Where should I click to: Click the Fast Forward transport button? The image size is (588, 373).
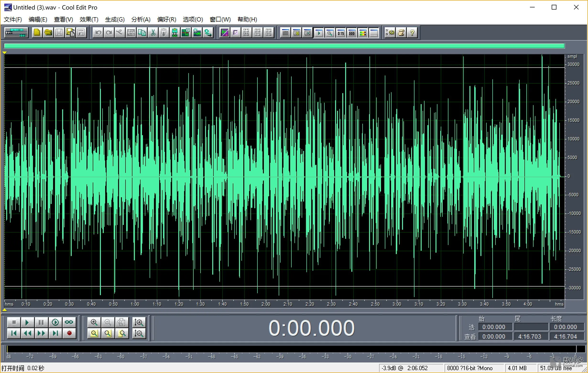[41, 333]
